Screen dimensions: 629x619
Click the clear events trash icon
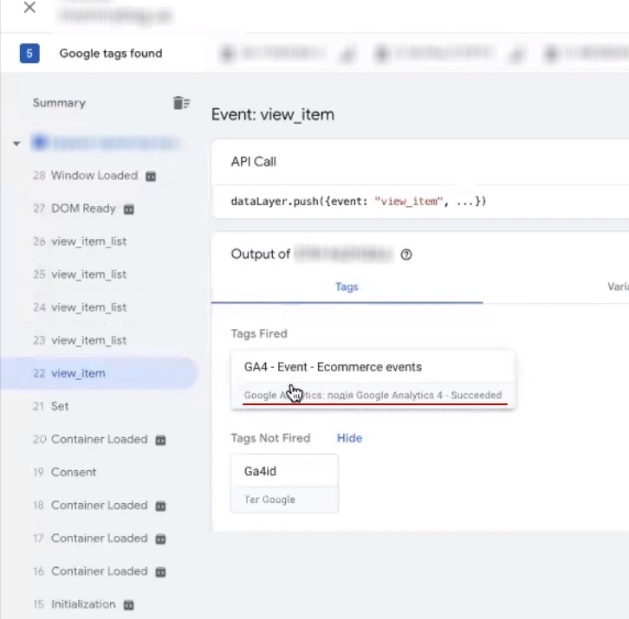(180, 103)
